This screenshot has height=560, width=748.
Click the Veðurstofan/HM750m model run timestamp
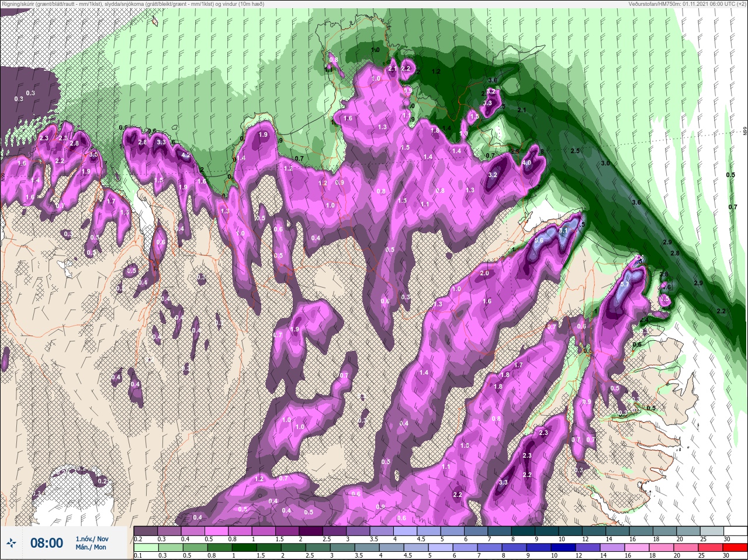[x=688, y=4]
